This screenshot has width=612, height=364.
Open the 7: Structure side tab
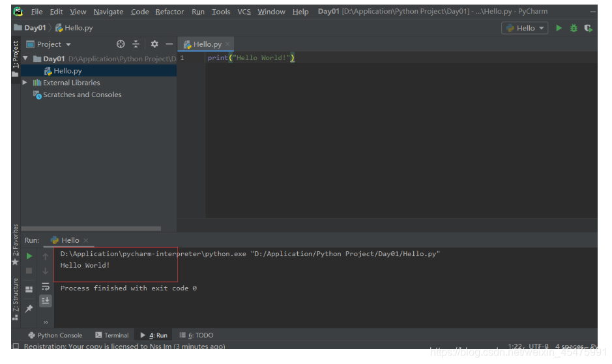tap(16, 299)
